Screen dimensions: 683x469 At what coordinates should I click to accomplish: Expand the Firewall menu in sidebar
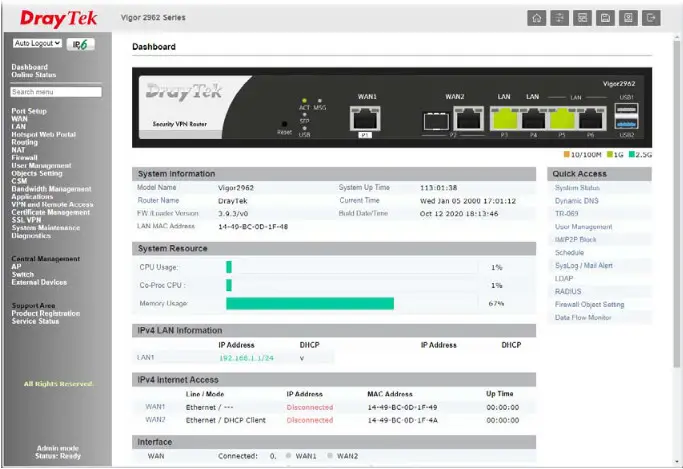click(24, 158)
